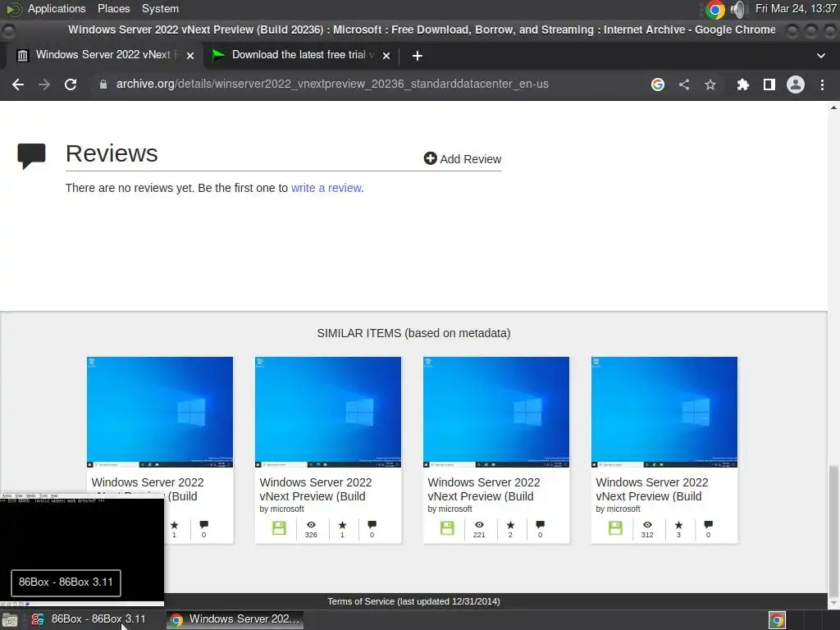Viewport: 840px width, 630px height.
Task: Open the System menu
Action: click(x=160, y=8)
